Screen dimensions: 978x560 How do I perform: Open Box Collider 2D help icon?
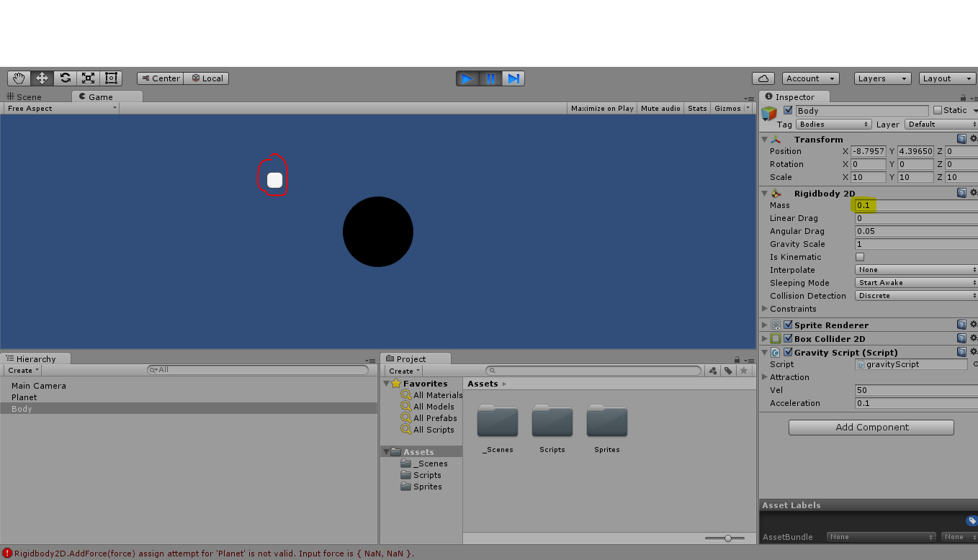tap(961, 338)
